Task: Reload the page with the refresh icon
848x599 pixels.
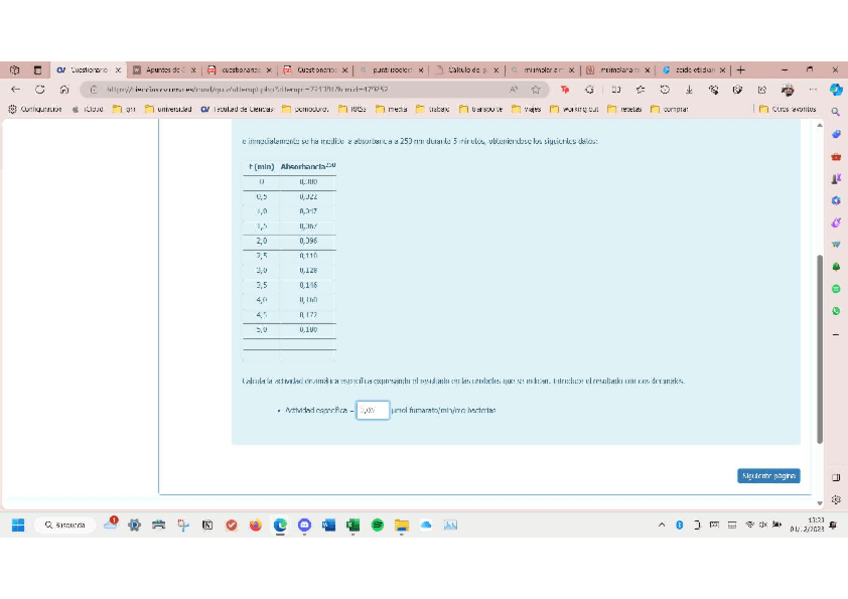Action: click(x=40, y=89)
